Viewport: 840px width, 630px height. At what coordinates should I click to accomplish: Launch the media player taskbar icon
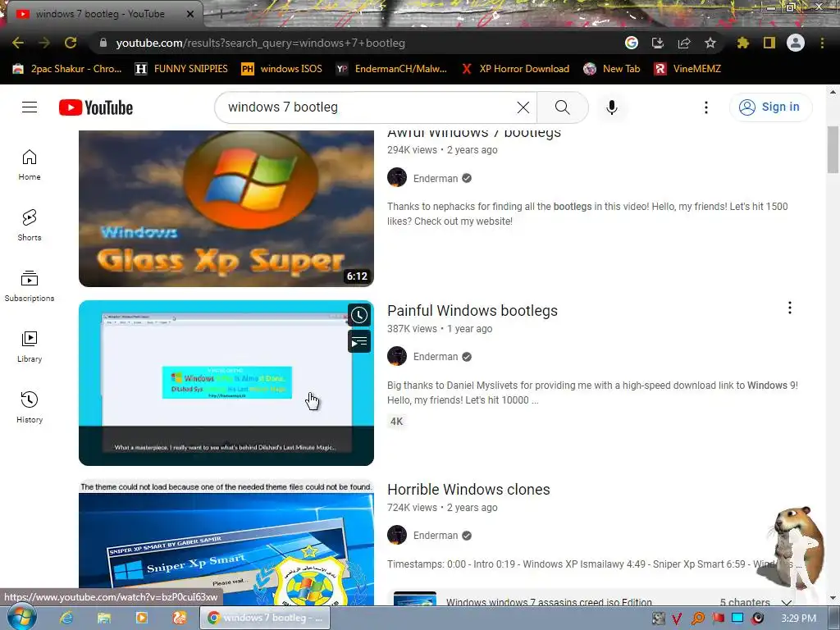tap(141, 618)
